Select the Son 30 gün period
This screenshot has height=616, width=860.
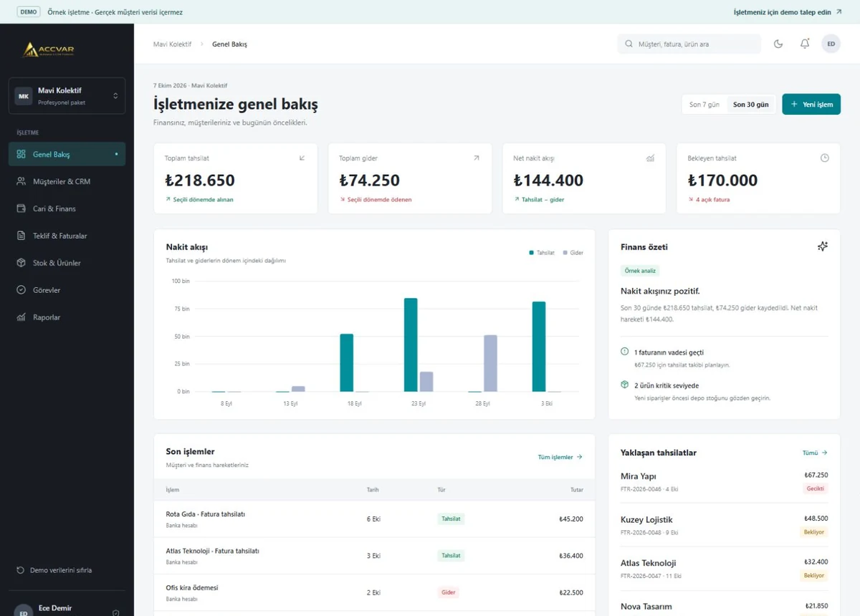click(750, 105)
